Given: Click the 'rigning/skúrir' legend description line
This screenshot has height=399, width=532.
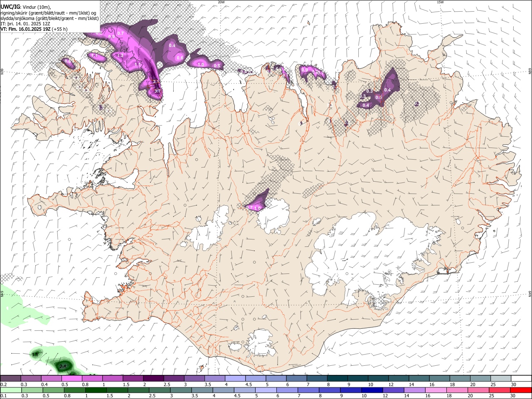Looking at the screenshot, I should pyautogui.click(x=48, y=13).
